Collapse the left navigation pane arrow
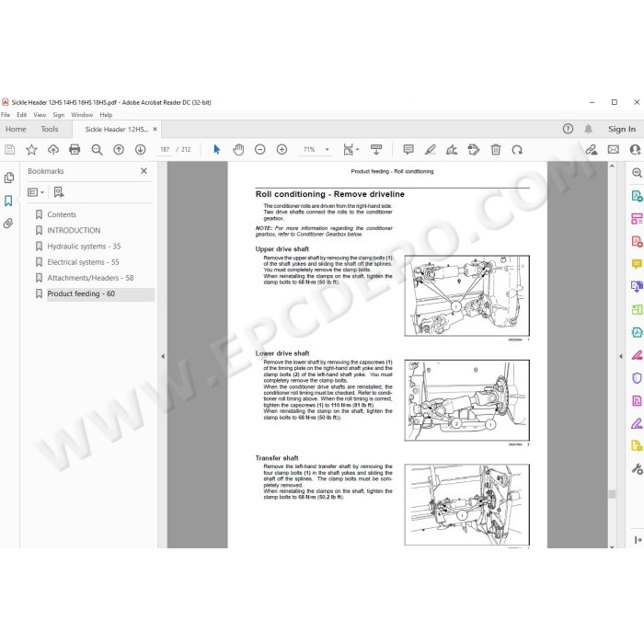This screenshot has height=644, width=644. click(163, 357)
